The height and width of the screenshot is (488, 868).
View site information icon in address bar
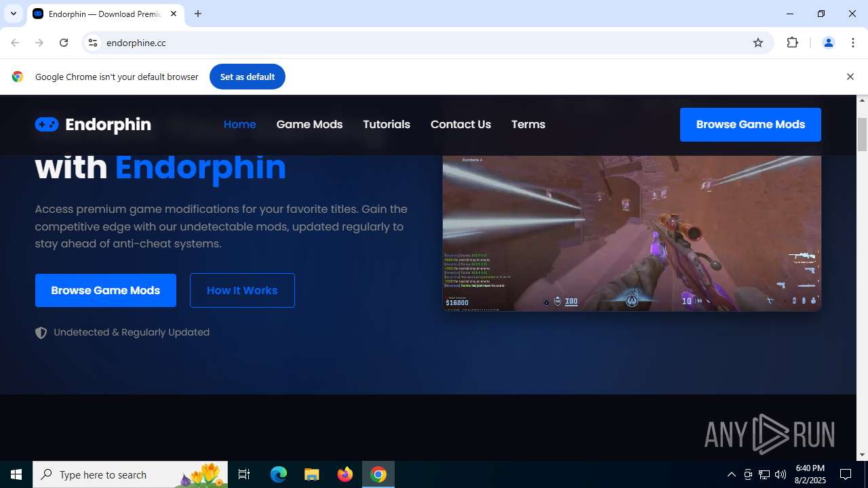(x=93, y=43)
